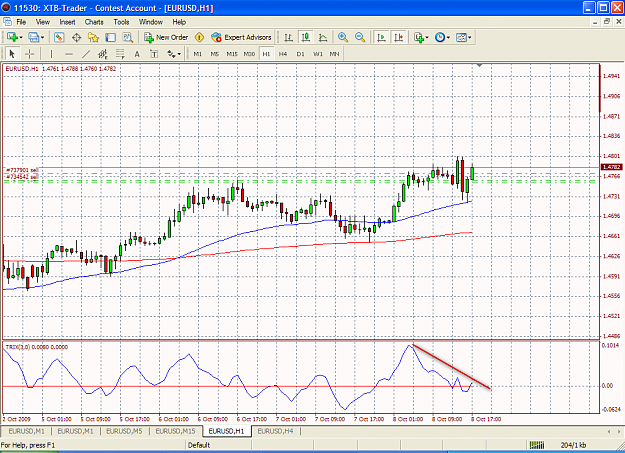This screenshot has height=453, width=625.
Task: Launch MetaEditor via yellow diamond icon
Action: [199, 37]
